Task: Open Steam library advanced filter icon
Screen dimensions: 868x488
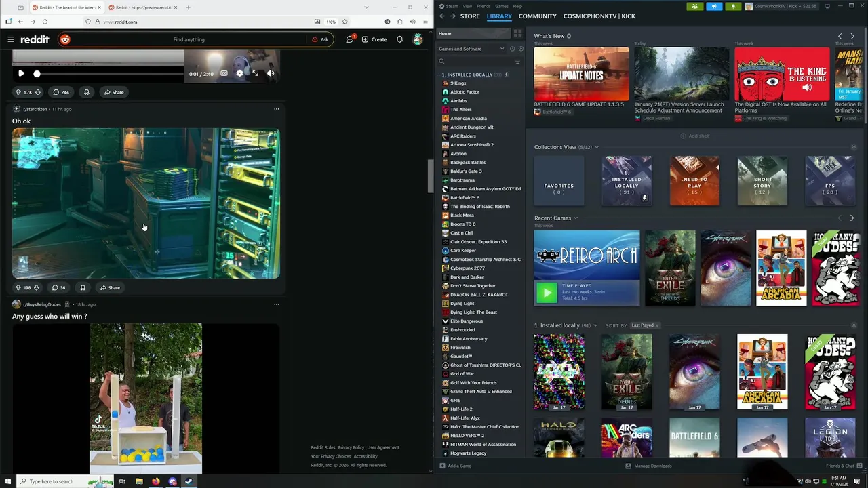Action: pyautogui.click(x=517, y=62)
